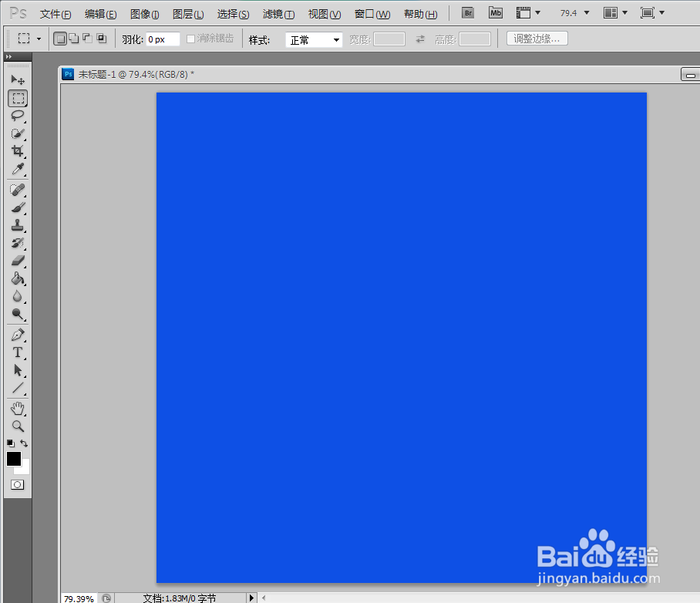Select the Dodge tool
The height and width of the screenshot is (603, 700).
tap(18, 314)
